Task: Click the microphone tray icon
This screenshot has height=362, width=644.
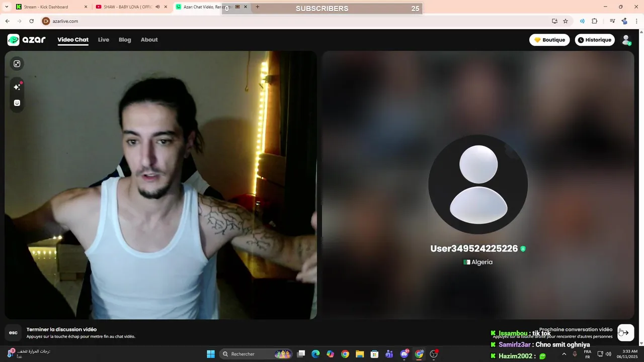Action: click(575, 354)
